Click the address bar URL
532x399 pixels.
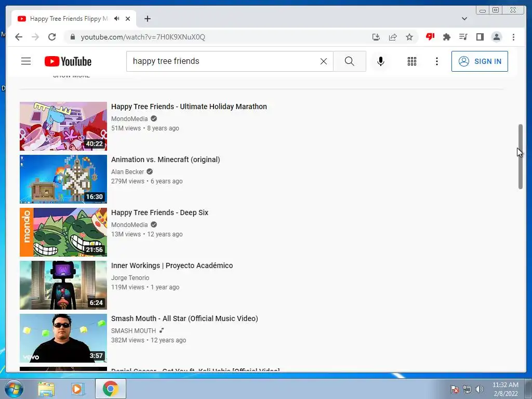[143, 37]
